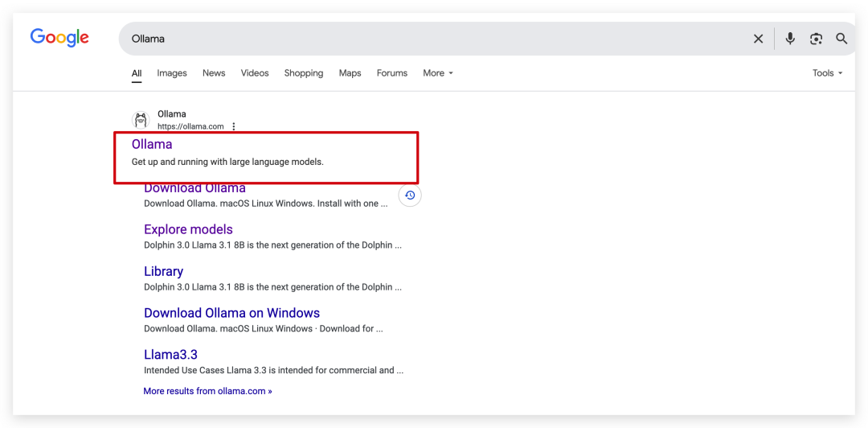The image size is (868, 428).
Task: Start voice search with the microphone icon
Action: [x=790, y=39]
